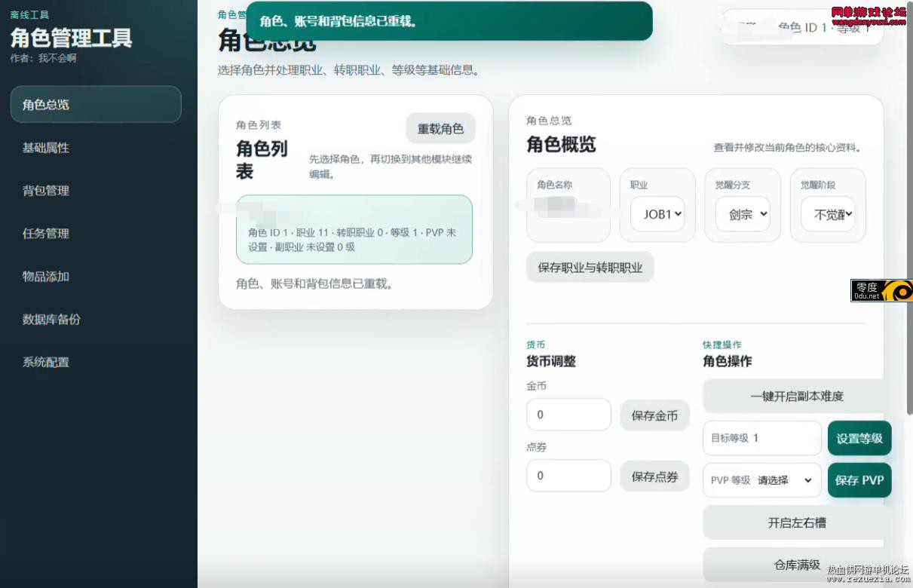Open the 觉醒分支 剑宗 dropdown

(743, 214)
